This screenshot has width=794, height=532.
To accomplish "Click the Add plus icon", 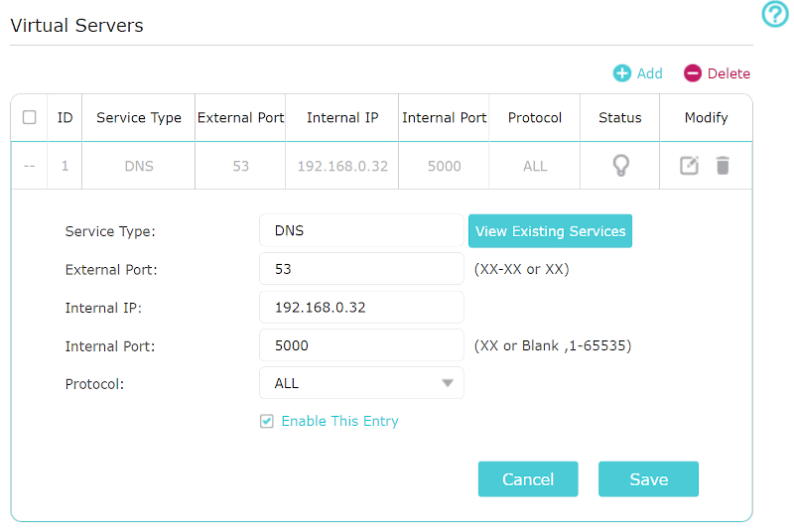I will [622, 73].
